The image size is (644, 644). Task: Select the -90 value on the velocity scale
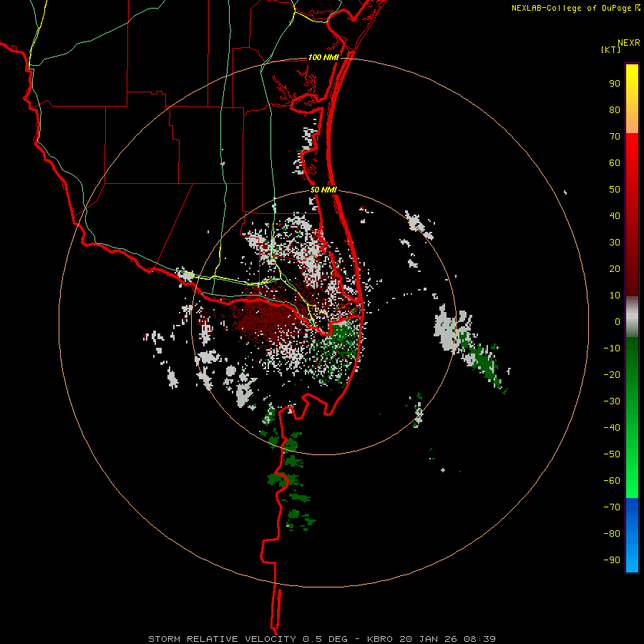click(612, 560)
